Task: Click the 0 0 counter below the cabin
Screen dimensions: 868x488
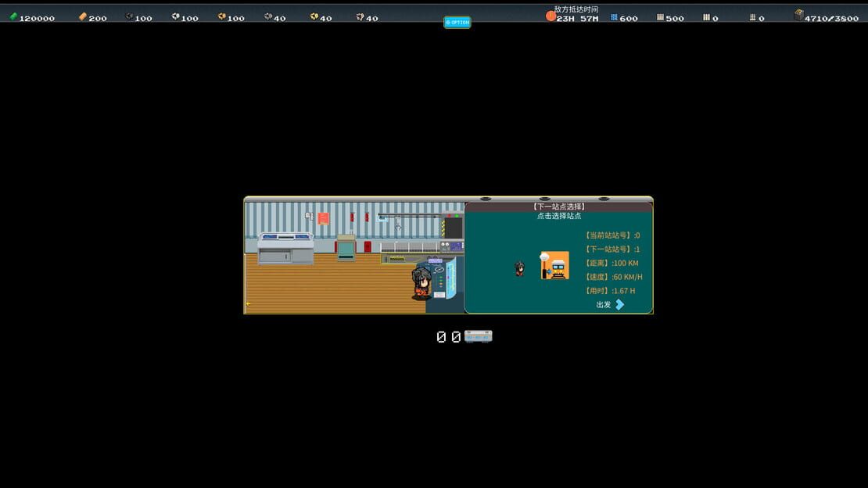Action: (x=448, y=337)
